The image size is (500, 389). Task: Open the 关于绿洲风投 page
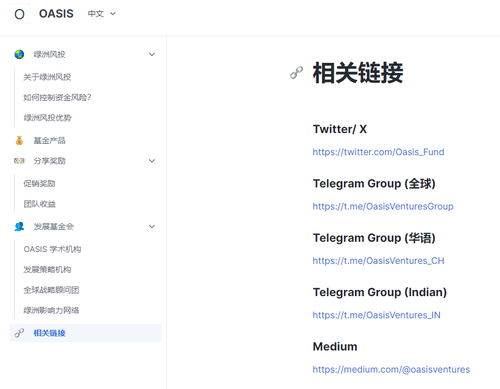(x=47, y=77)
